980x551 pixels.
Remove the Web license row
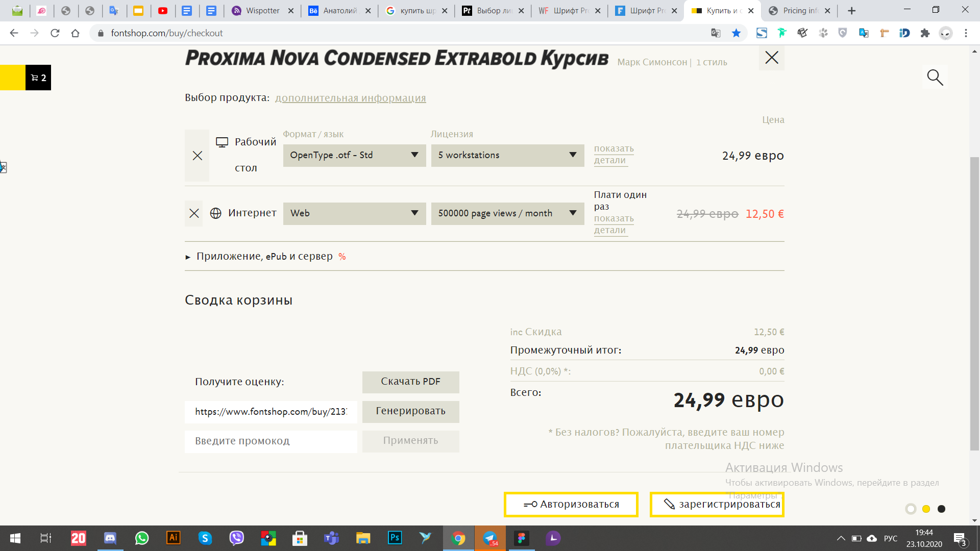coord(194,213)
